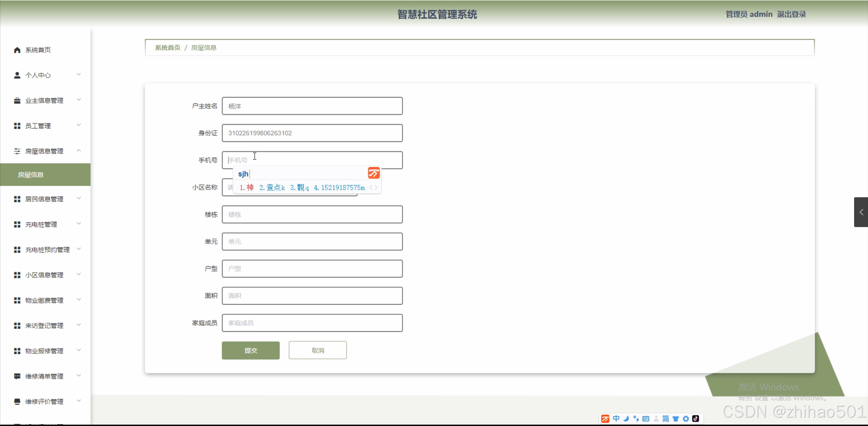Click the person icon for 个人中心
The width and height of the screenshot is (868, 426).
coord(17,75)
